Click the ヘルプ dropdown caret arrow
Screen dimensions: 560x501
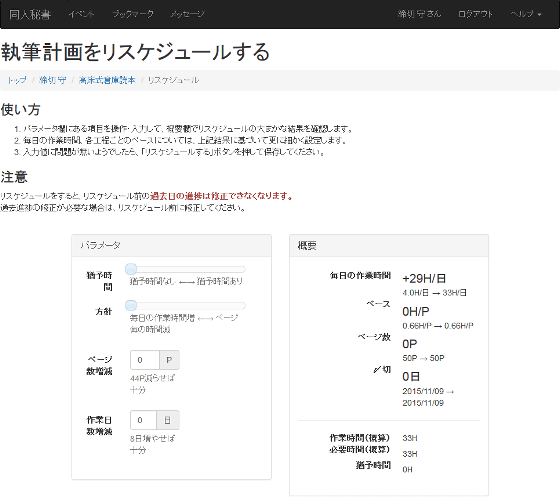(x=539, y=15)
